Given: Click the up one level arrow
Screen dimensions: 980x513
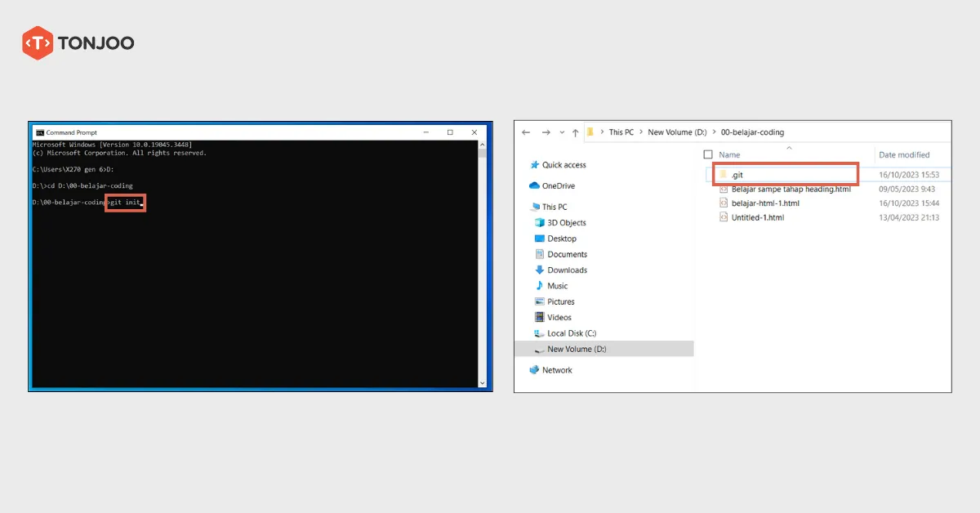Looking at the screenshot, I should pyautogui.click(x=576, y=132).
